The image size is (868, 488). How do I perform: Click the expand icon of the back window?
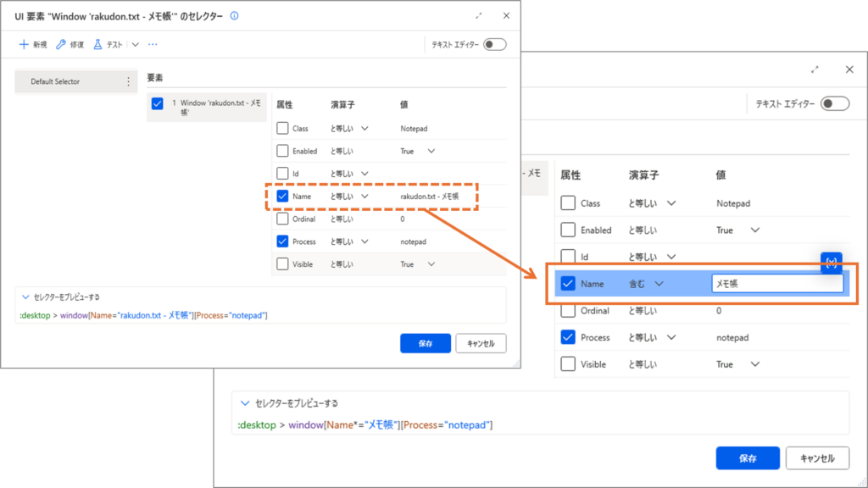479,15
